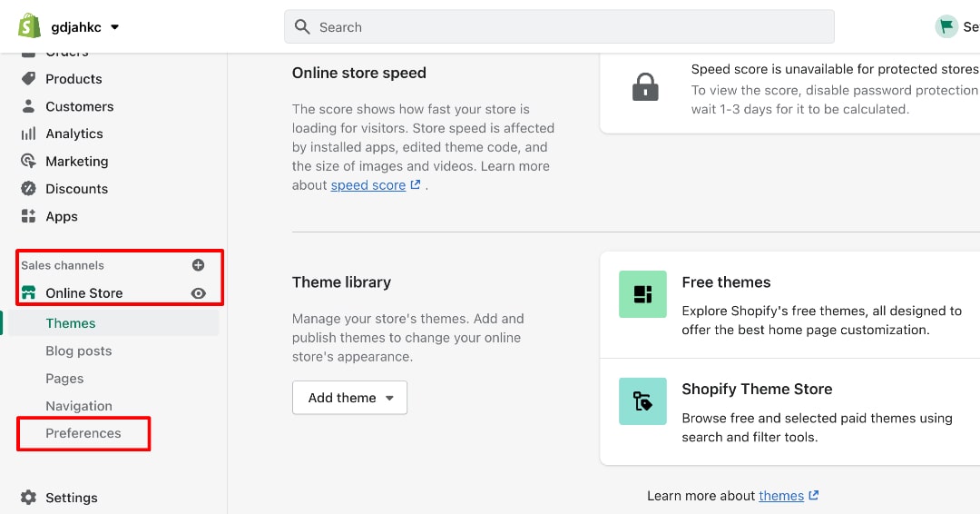Viewport: 980px width, 514px height.
Task: Click the Shopify bag logo
Action: (x=29, y=26)
